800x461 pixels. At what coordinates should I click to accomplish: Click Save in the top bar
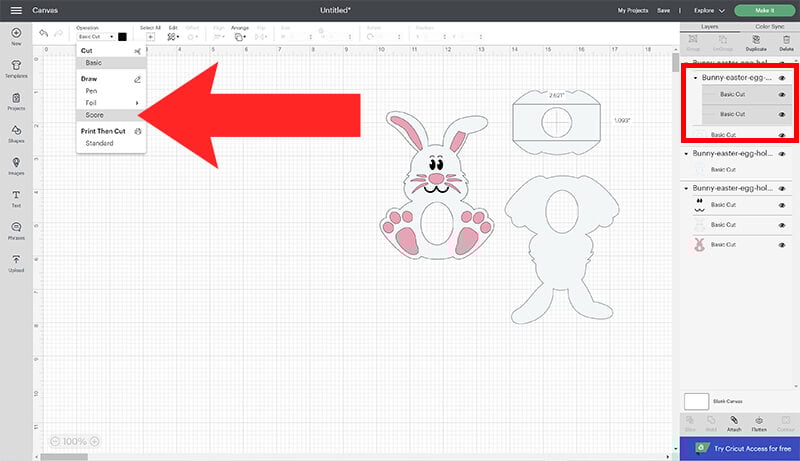(x=663, y=10)
